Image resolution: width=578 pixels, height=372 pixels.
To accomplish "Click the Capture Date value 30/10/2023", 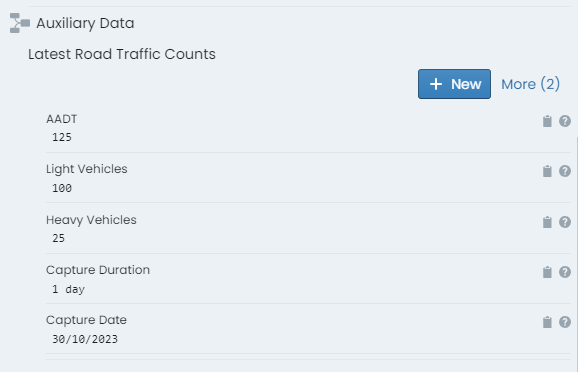I will [x=85, y=339].
